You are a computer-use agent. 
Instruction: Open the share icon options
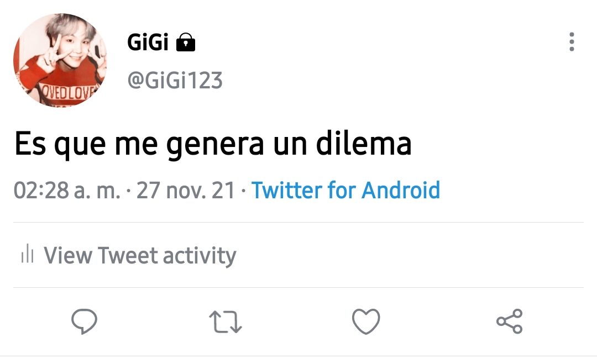(510, 321)
